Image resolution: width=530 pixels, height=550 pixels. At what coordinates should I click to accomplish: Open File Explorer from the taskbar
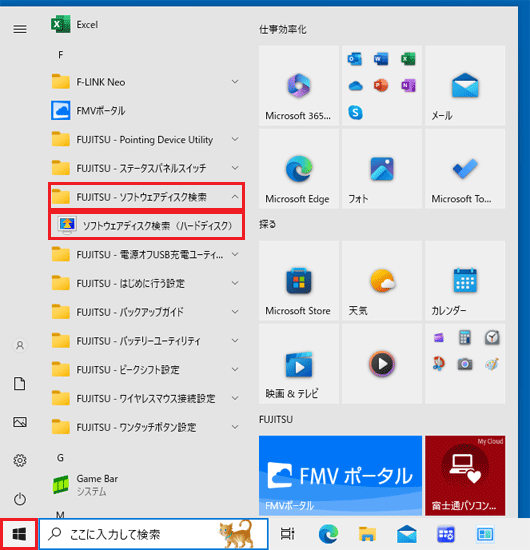pos(367,534)
